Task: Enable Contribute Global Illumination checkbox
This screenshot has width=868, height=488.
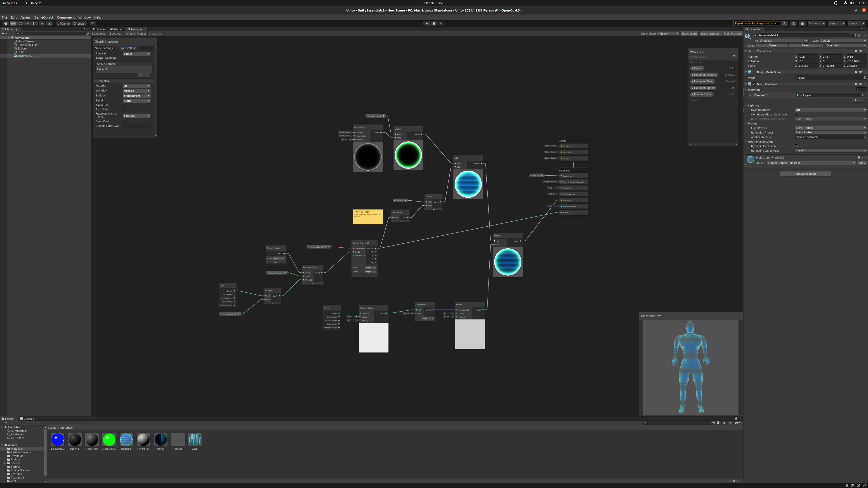Action: [x=797, y=114]
